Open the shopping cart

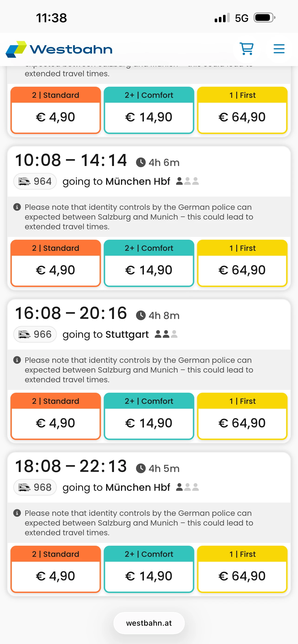click(x=246, y=49)
